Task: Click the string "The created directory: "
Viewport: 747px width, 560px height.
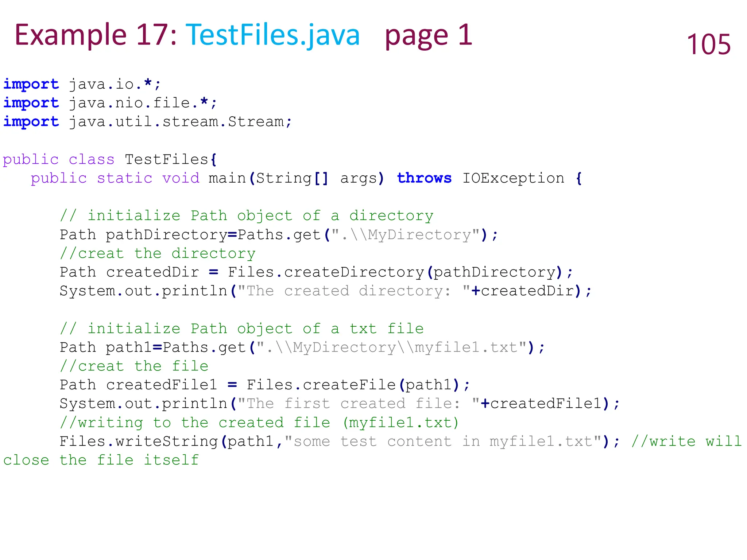Action: 354,291
